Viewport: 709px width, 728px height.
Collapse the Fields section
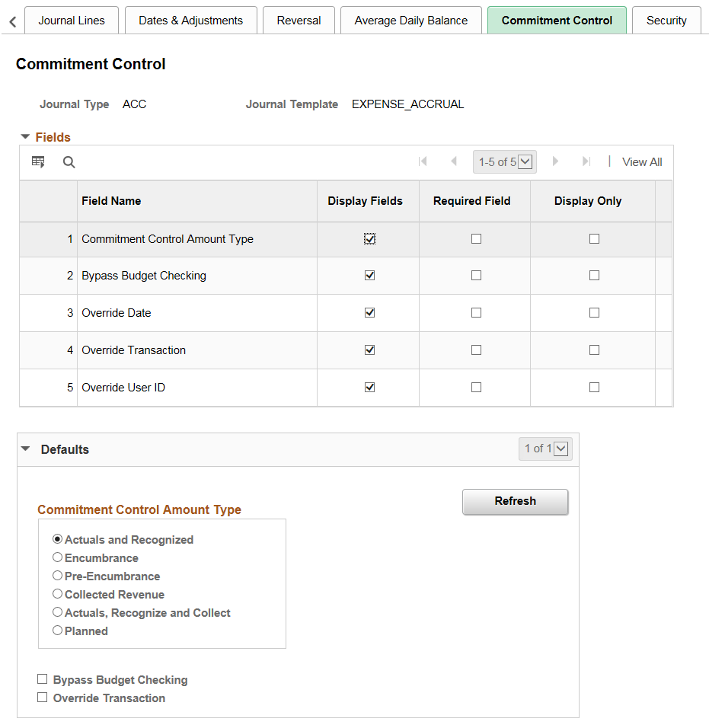click(x=27, y=137)
